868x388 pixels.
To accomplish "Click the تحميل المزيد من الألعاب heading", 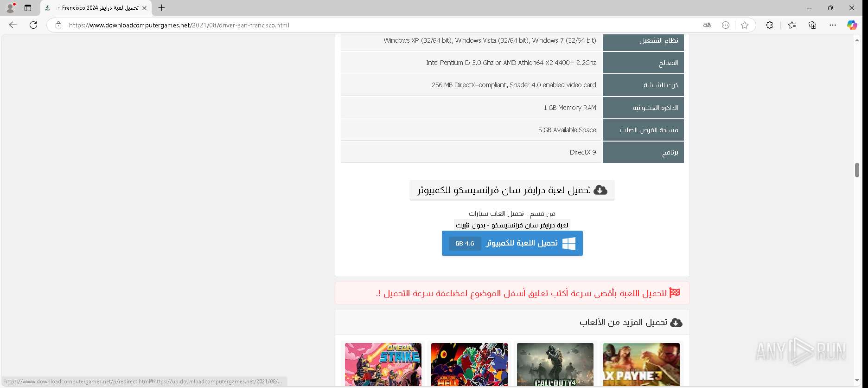I will (623, 322).
